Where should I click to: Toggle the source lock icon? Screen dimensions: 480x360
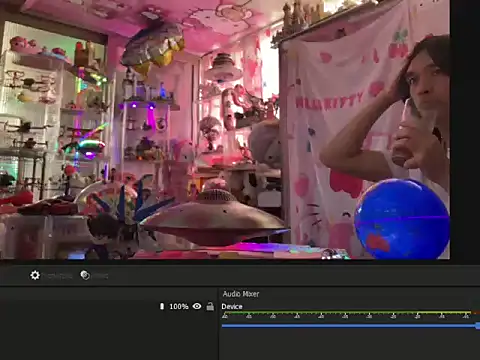click(210, 306)
